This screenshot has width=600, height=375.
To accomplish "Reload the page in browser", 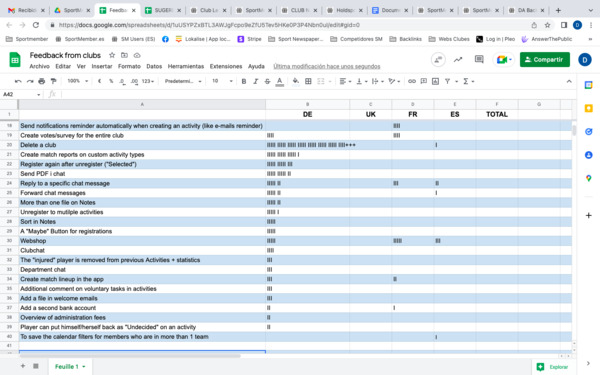I will pyautogui.click(x=36, y=25).
